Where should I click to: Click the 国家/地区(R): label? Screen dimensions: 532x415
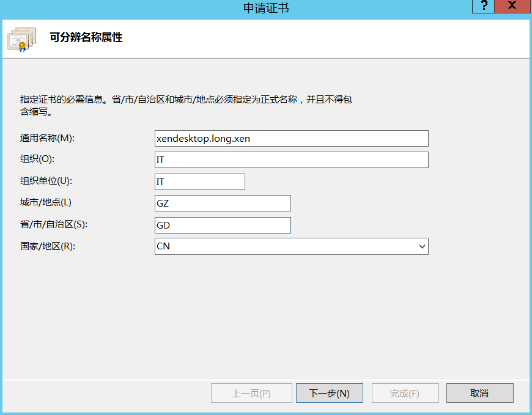[48, 246]
